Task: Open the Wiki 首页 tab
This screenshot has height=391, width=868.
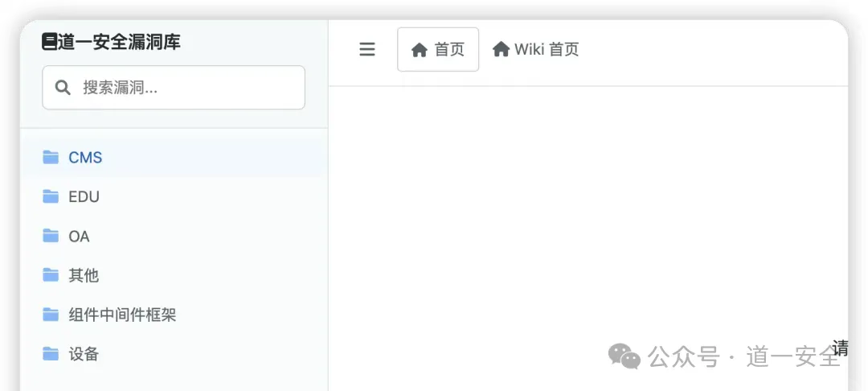Action: 535,49
